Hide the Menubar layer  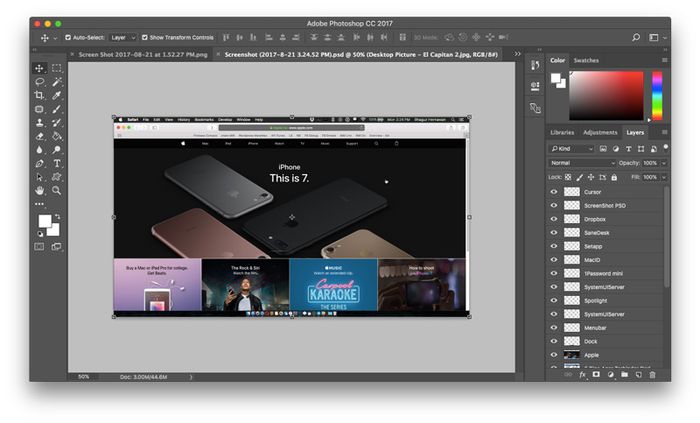click(554, 328)
